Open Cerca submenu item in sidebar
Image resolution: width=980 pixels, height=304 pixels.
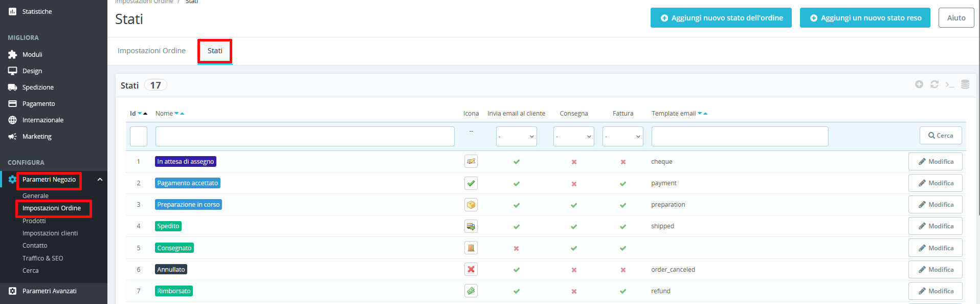click(x=30, y=270)
